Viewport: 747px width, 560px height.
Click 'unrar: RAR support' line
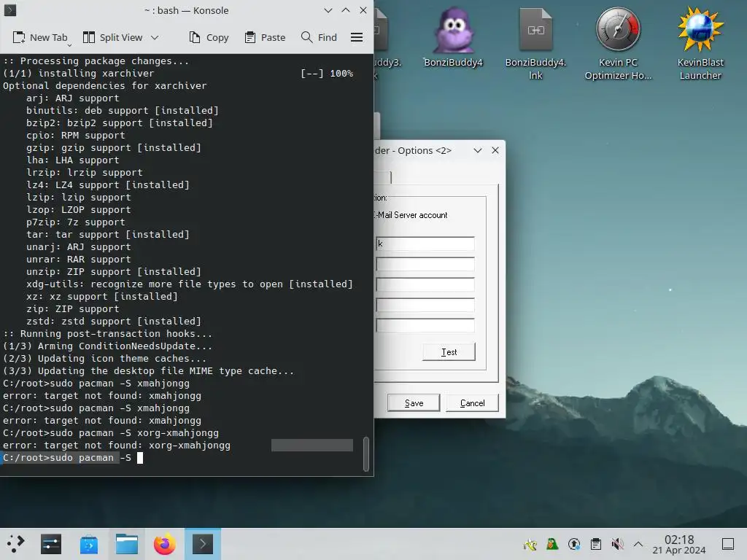pyautogui.click(x=79, y=260)
